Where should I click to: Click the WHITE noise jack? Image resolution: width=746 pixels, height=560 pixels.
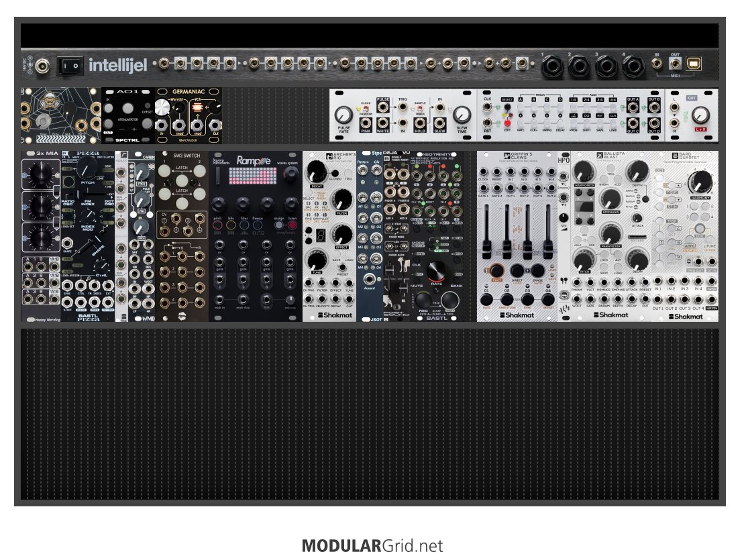(x=383, y=123)
